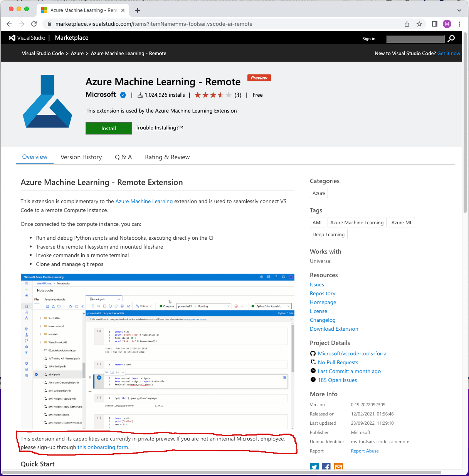The width and height of the screenshot is (469, 476).
Task: Click the Visual Studio logo in the header
Action: point(11,38)
